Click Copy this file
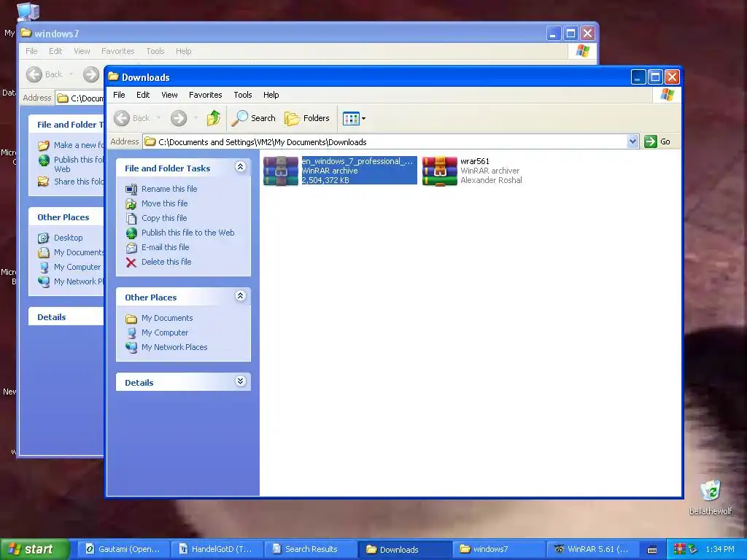 click(164, 218)
